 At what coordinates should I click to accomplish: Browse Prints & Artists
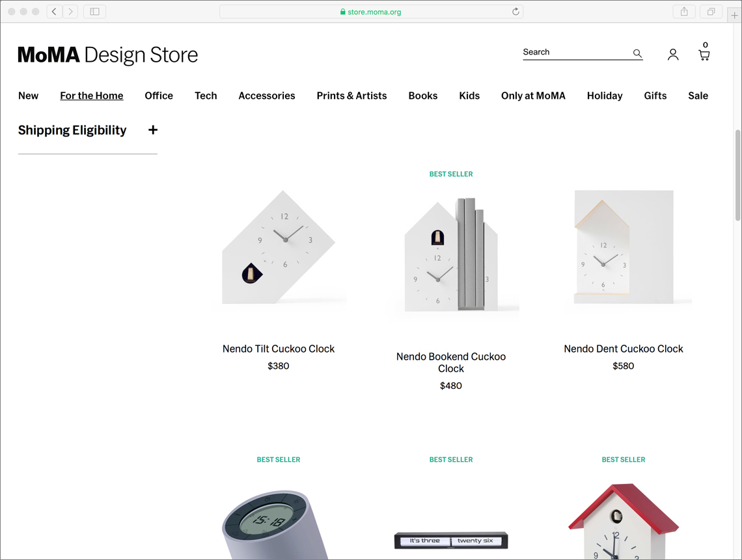point(351,96)
